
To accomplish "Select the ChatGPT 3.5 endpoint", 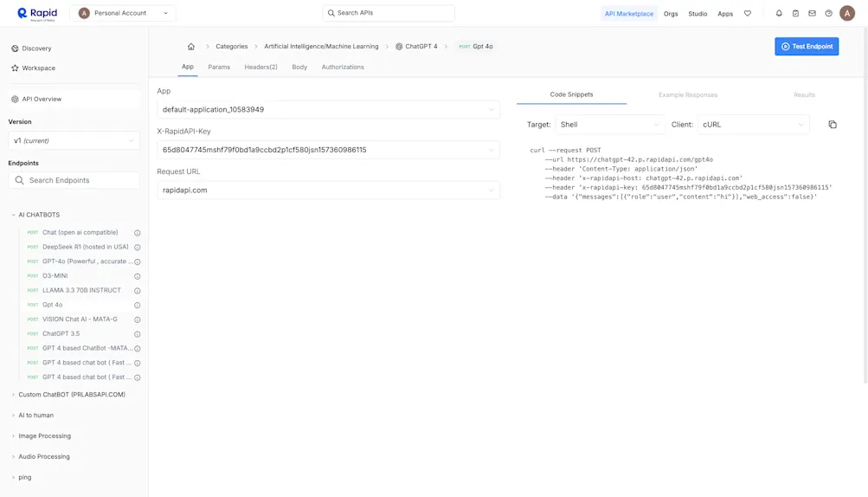I will [x=61, y=333].
